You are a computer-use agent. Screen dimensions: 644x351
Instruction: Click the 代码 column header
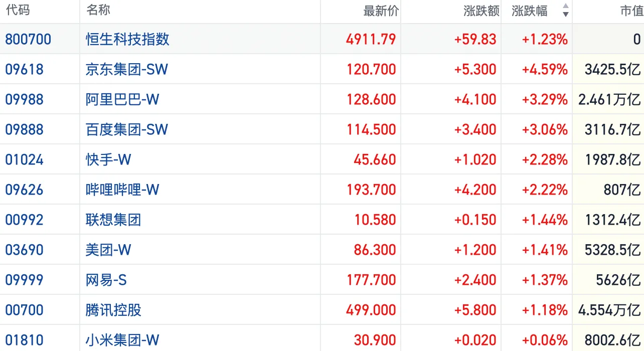point(17,11)
